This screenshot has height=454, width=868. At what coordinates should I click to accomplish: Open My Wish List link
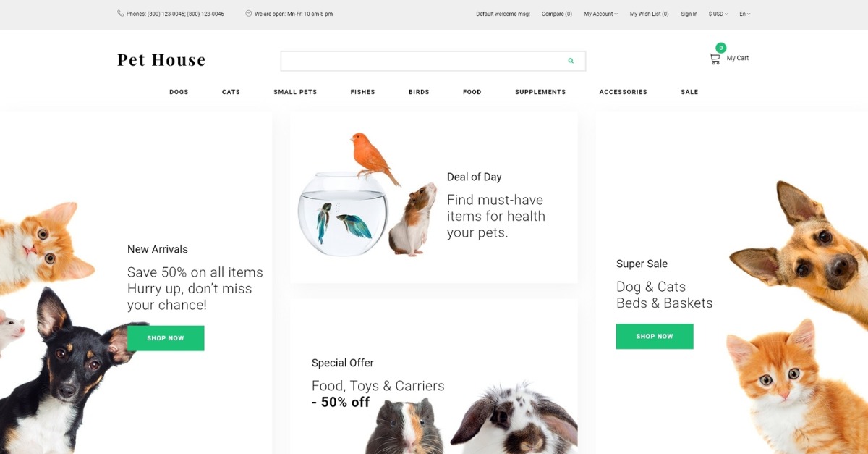tap(649, 14)
